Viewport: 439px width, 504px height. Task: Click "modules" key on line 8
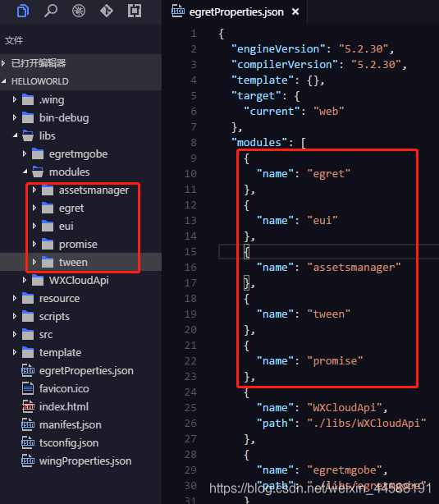click(259, 142)
